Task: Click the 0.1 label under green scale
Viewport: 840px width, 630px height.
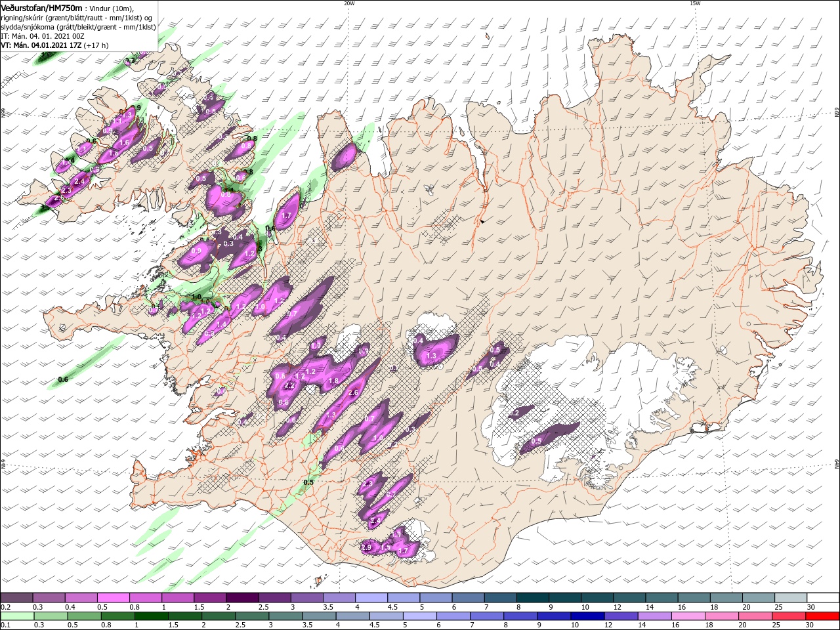Action: (x=5, y=625)
